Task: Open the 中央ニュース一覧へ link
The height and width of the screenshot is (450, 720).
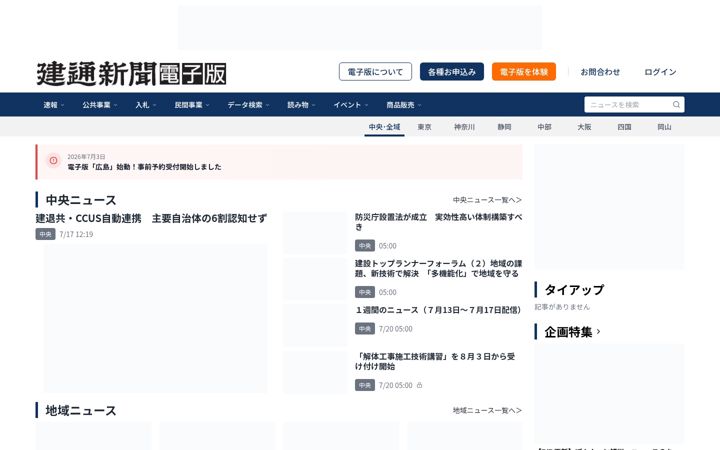Action: (487, 200)
